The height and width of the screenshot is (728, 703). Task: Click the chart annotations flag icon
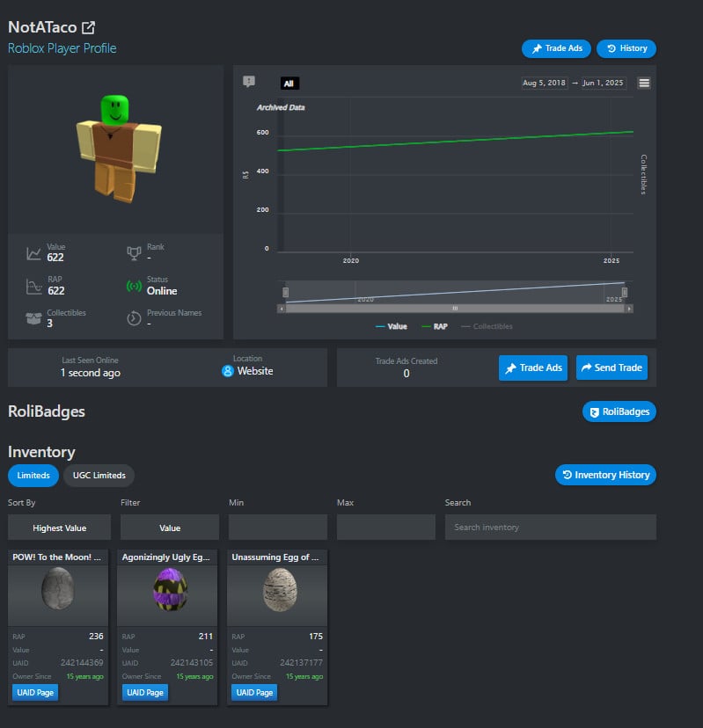tap(249, 82)
